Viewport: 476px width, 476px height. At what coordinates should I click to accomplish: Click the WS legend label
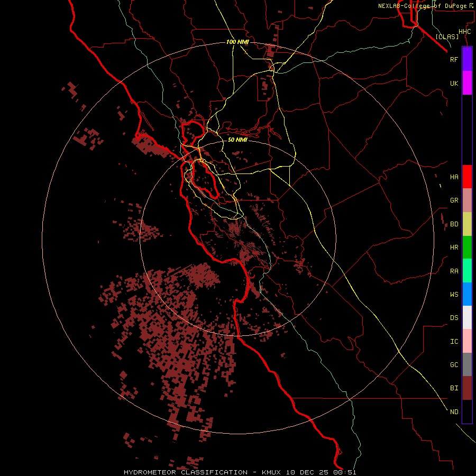pos(454,294)
